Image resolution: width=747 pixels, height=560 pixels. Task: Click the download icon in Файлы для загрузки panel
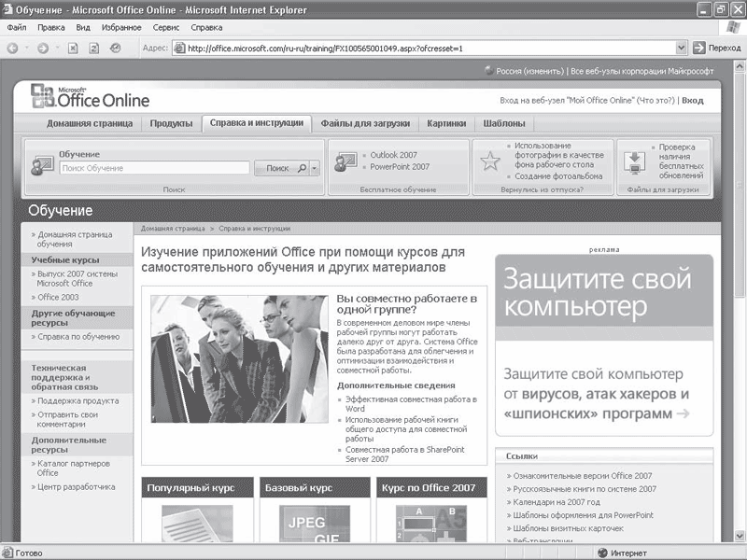tap(635, 162)
